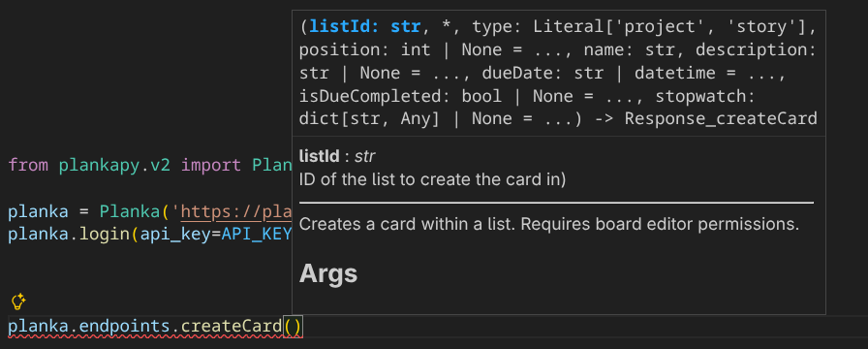
Task: Place cursor between createCard parentheses
Action: 294,327
